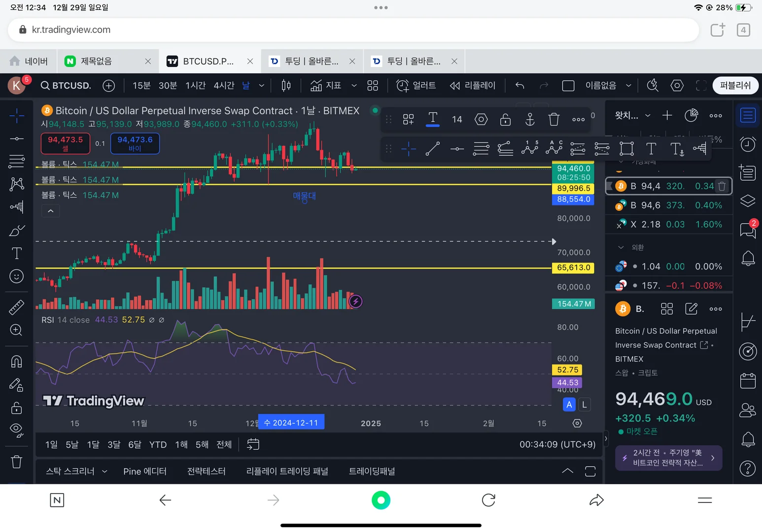Open the pattern drawing tools in left sidebar

[x=17, y=184]
